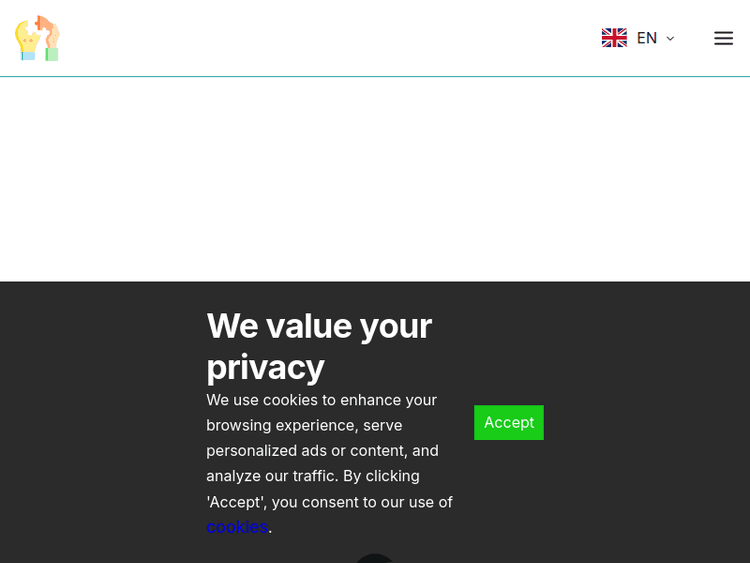Image resolution: width=750 pixels, height=563 pixels.
Task: Click the orange puzzle piece in the logo
Action: [x=44, y=24]
